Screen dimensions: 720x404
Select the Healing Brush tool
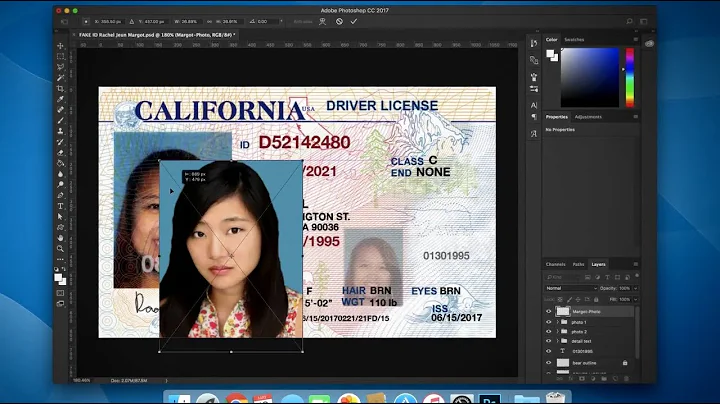point(60,110)
